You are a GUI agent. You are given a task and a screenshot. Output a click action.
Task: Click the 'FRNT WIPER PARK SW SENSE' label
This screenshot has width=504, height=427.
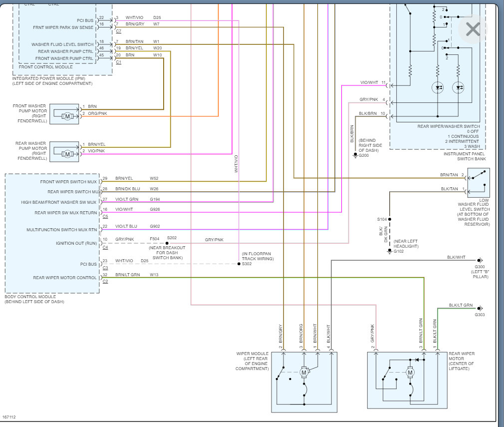coord(63,27)
